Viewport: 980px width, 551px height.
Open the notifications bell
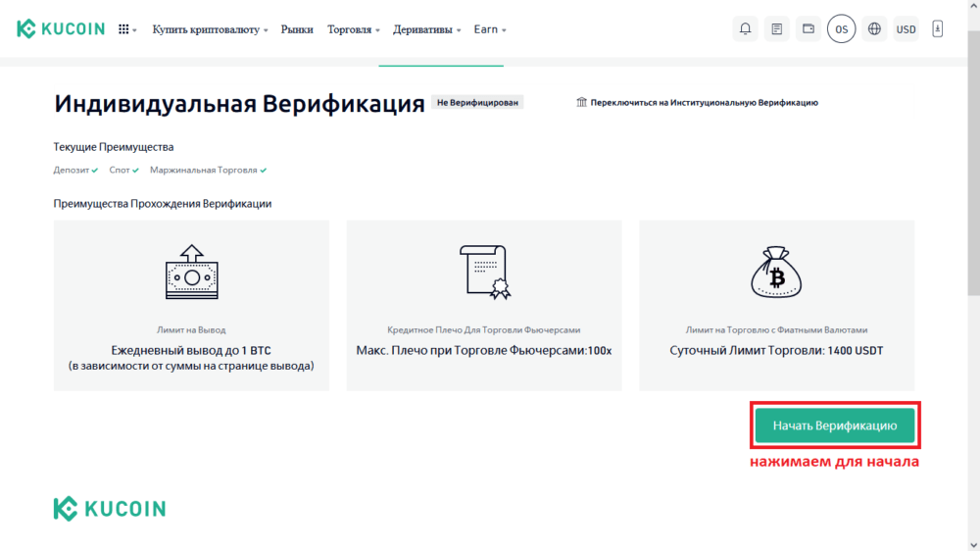click(746, 29)
